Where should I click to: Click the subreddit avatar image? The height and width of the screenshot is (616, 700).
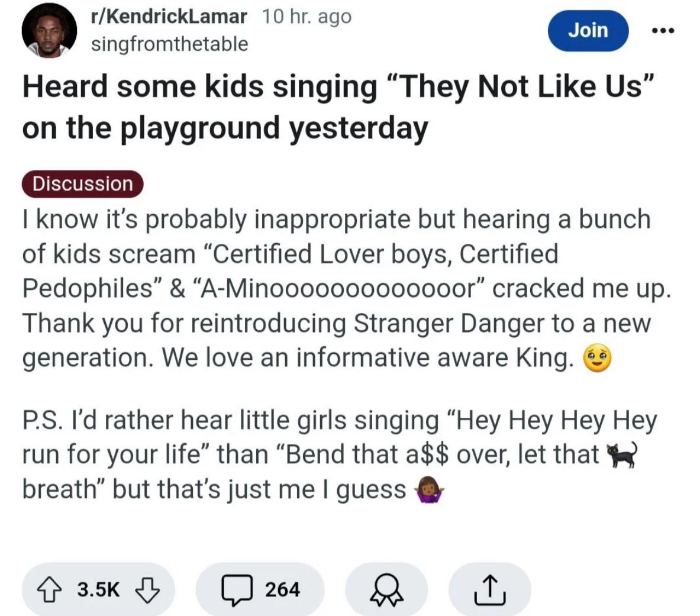tap(50, 31)
